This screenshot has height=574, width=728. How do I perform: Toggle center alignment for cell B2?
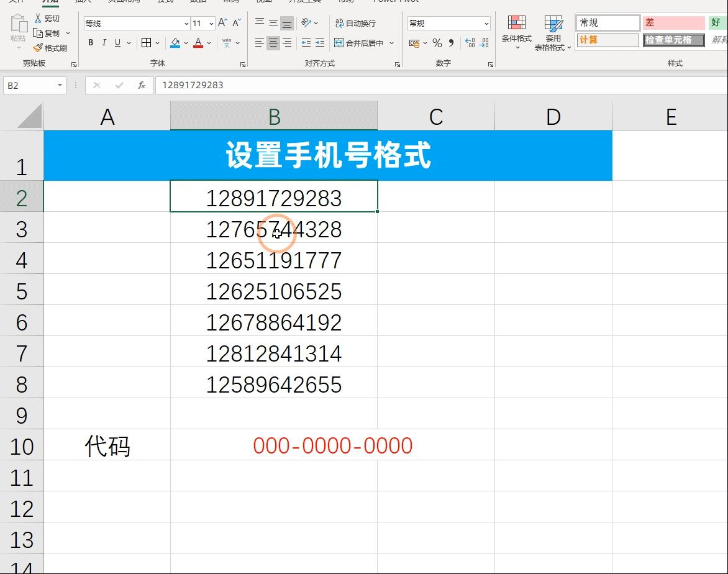click(x=272, y=43)
